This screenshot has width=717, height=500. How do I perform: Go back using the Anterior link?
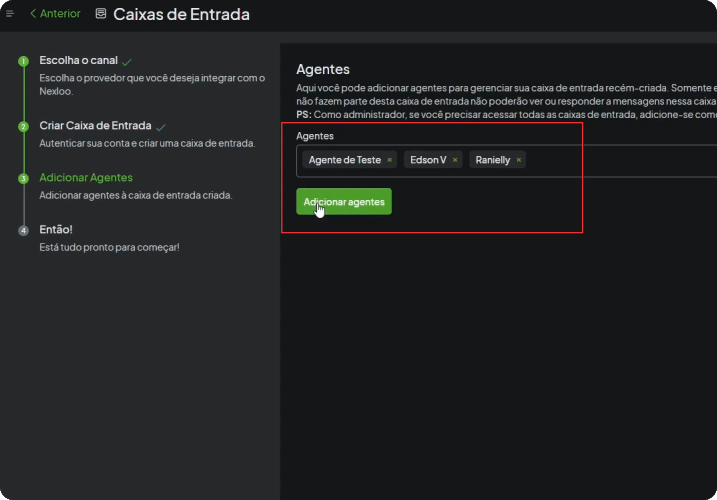55,14
